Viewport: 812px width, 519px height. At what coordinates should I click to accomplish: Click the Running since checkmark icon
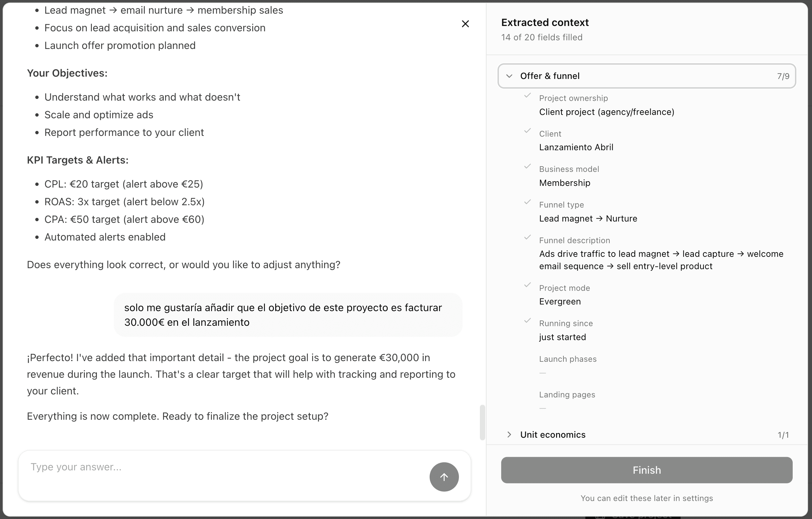[528, 320]
